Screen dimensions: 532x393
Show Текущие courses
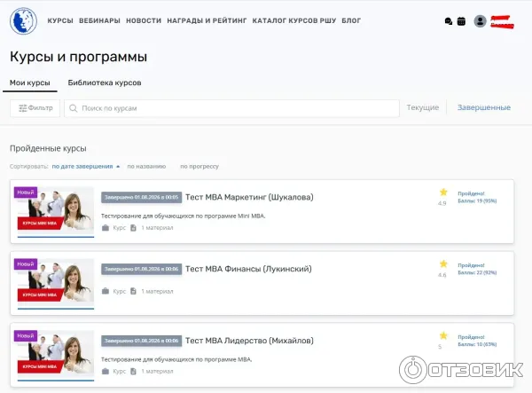tap(423, 107)
